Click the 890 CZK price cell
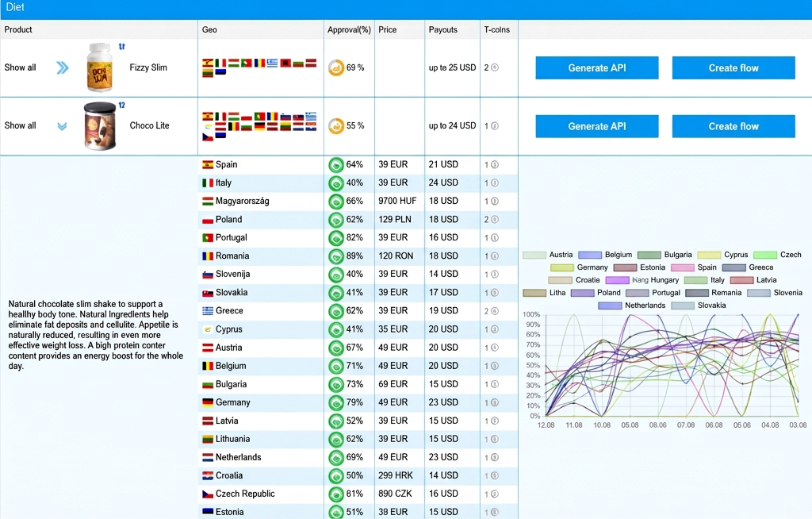812x519 pixels. pos(395,494)
